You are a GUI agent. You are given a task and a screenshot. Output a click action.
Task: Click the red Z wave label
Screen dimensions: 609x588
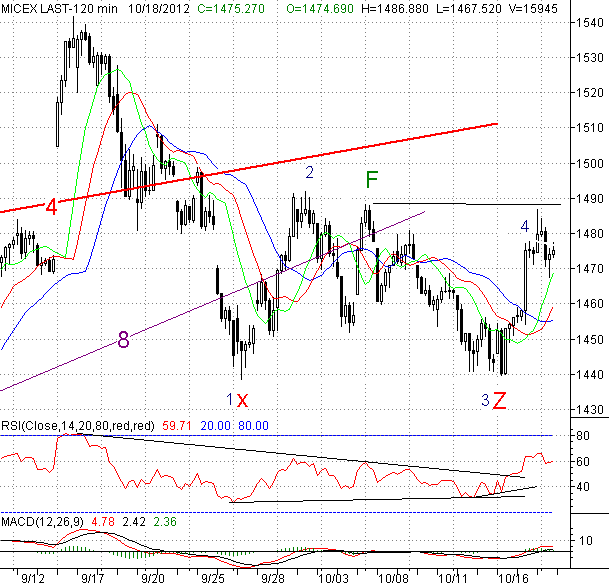pos(498,401)
